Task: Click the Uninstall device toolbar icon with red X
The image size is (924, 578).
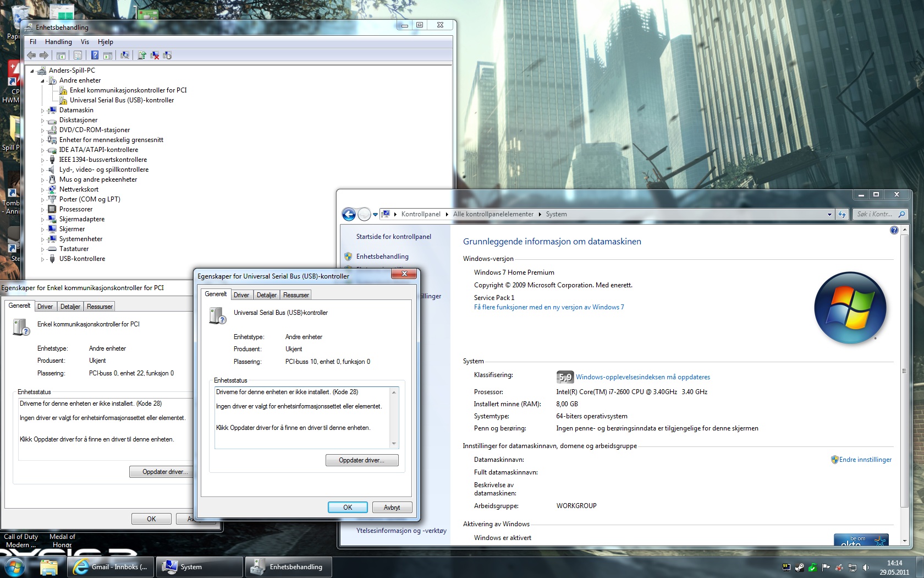Action: click(155, 55)
